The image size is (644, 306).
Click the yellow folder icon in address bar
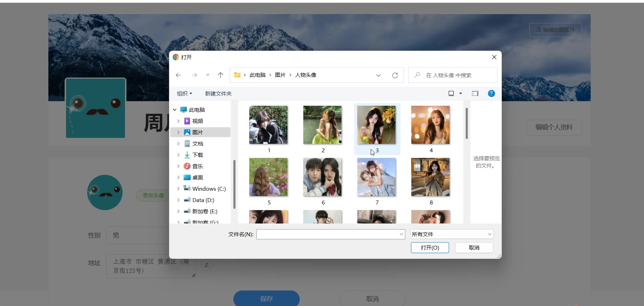pyautogui.click(x=237, y=75)
